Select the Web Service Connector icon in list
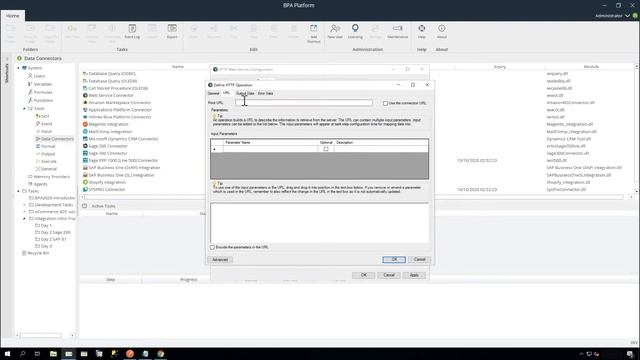 pos(85,95)
